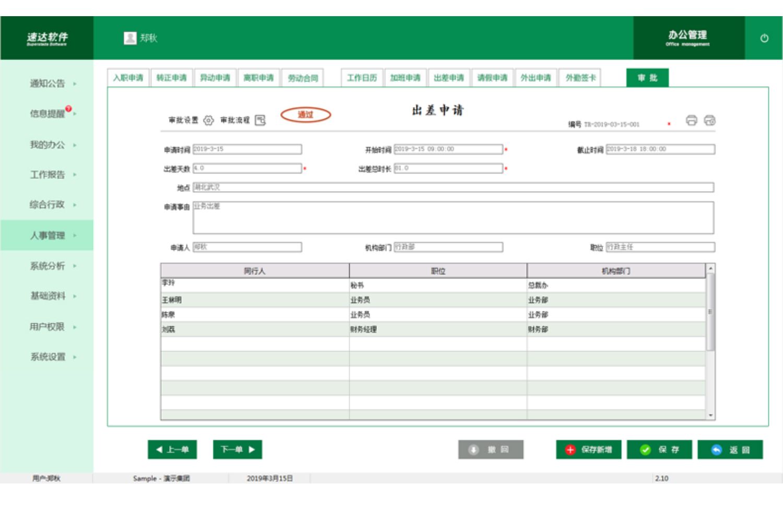783x532 pixels.
Task: Click the 截止时间 field
Action: [660, 149]
